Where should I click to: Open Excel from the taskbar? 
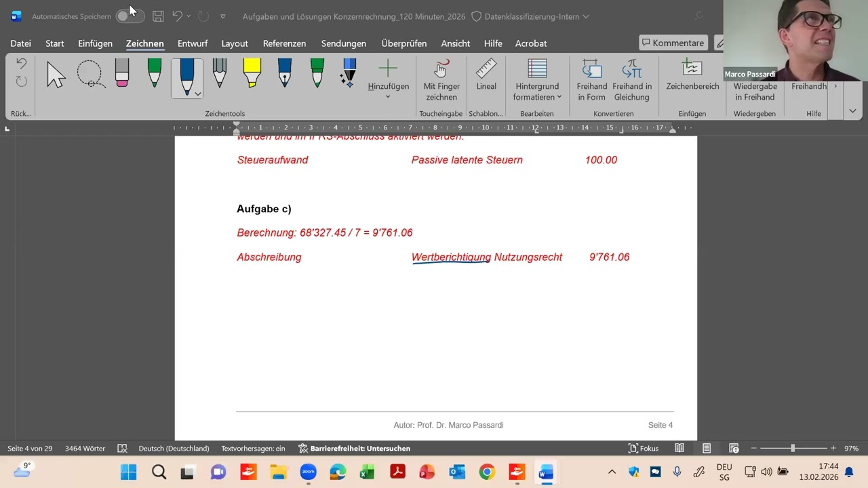pos(367,472)
